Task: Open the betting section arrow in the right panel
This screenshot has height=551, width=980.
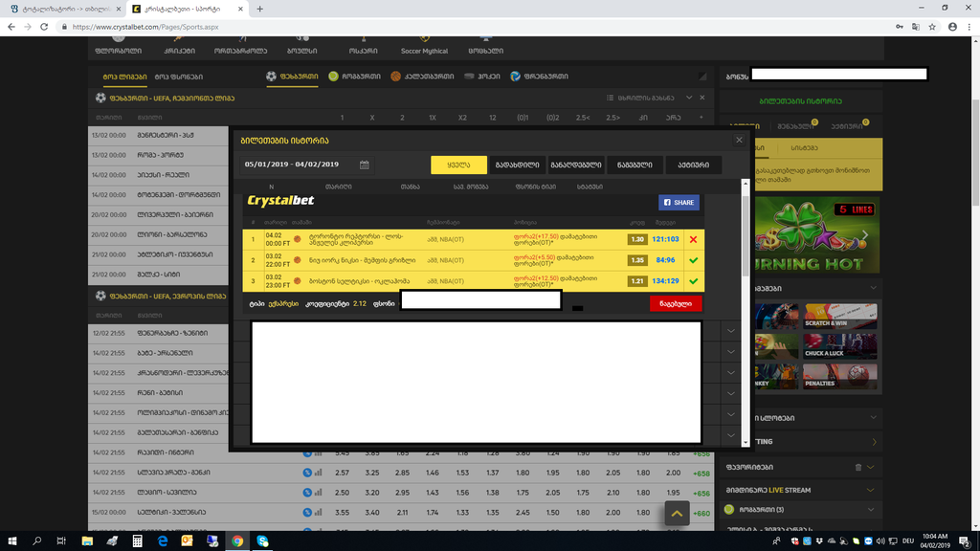Action: tap(874, 442)
